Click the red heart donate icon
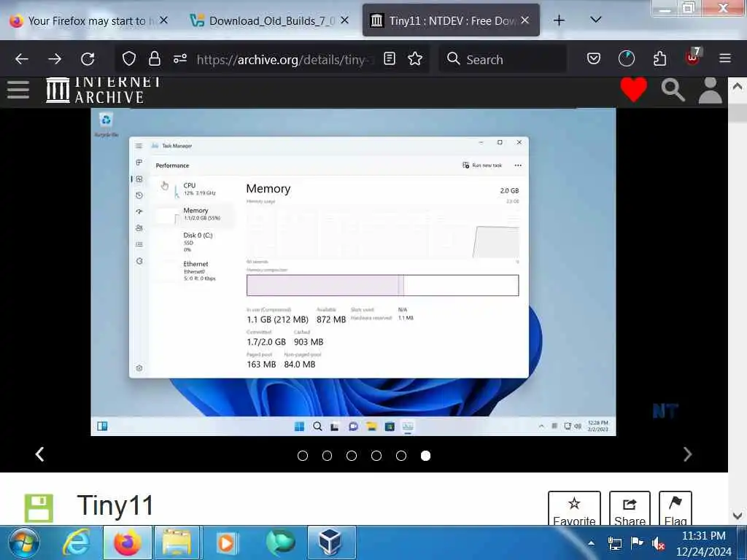This screenshot has width=747, height=560. (x=634, y=89)
